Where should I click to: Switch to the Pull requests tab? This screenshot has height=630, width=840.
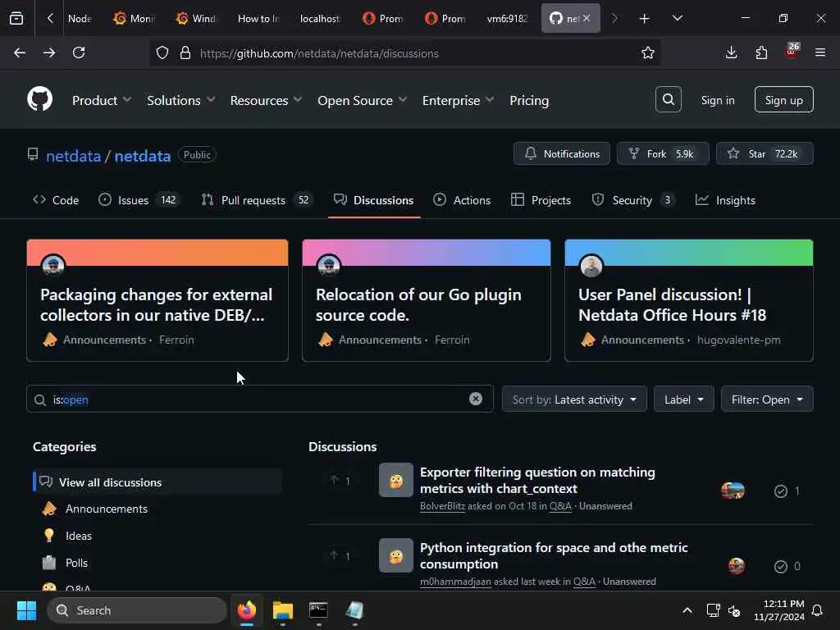pos(257,200)
